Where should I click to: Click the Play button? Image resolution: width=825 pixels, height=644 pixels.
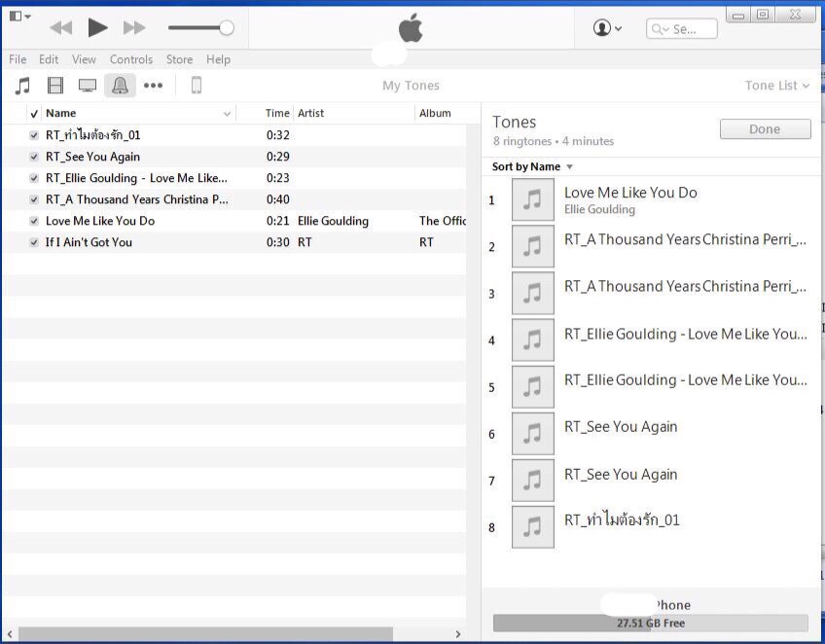tap(97, 27)
